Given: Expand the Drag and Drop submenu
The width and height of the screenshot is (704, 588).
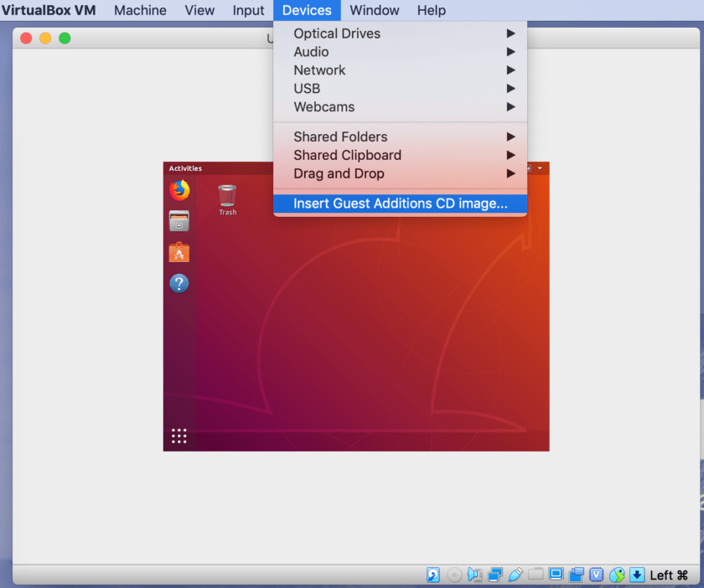Looking at the screenshot, I should click(400, 173).
